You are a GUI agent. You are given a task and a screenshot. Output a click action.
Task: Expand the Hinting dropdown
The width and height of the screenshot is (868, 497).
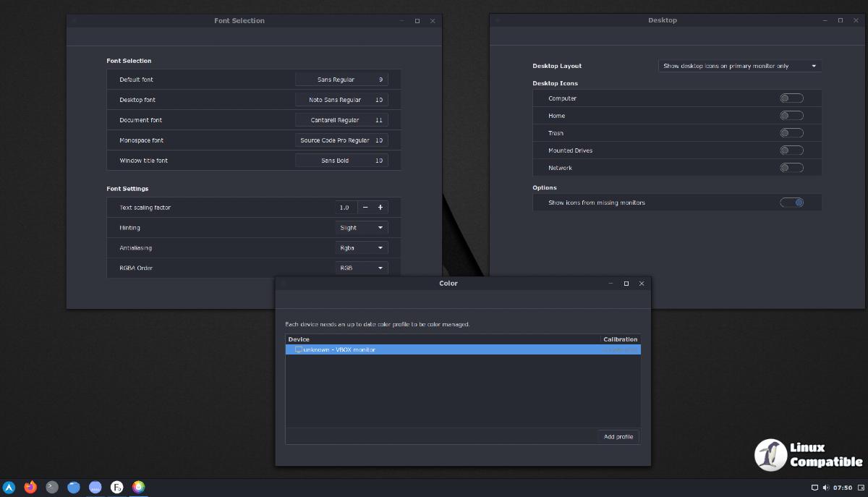click(362, 228)
